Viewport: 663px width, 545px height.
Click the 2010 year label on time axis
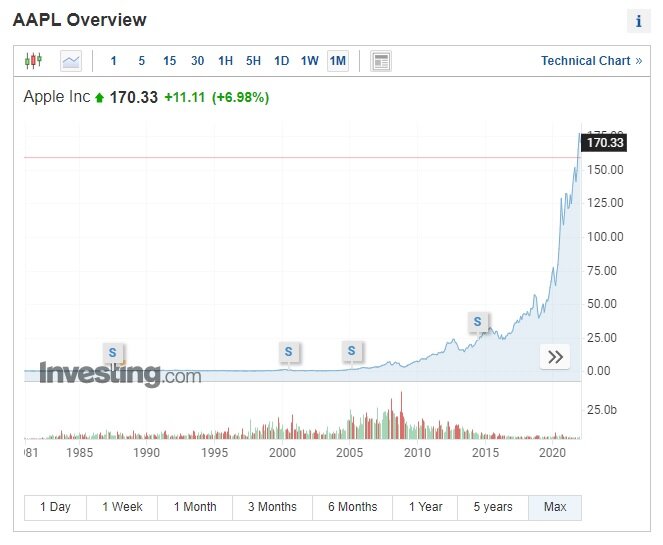click(x=417, y=453)
